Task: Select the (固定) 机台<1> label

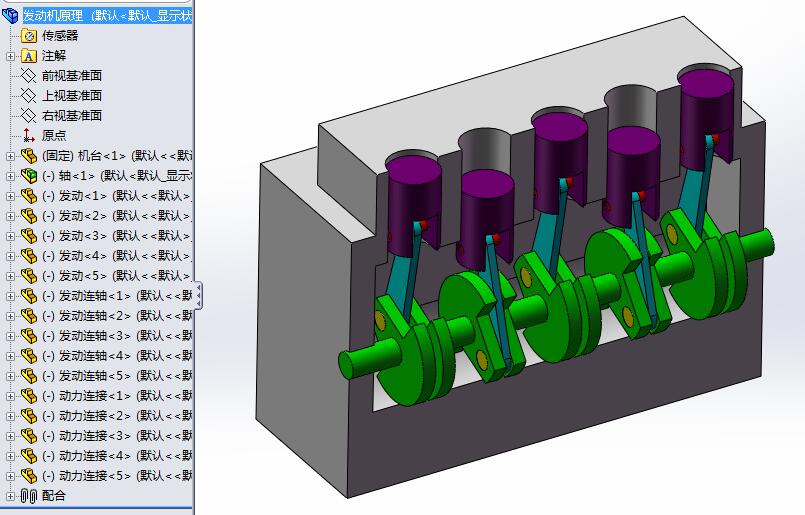Action: click(x=117, y=156)
